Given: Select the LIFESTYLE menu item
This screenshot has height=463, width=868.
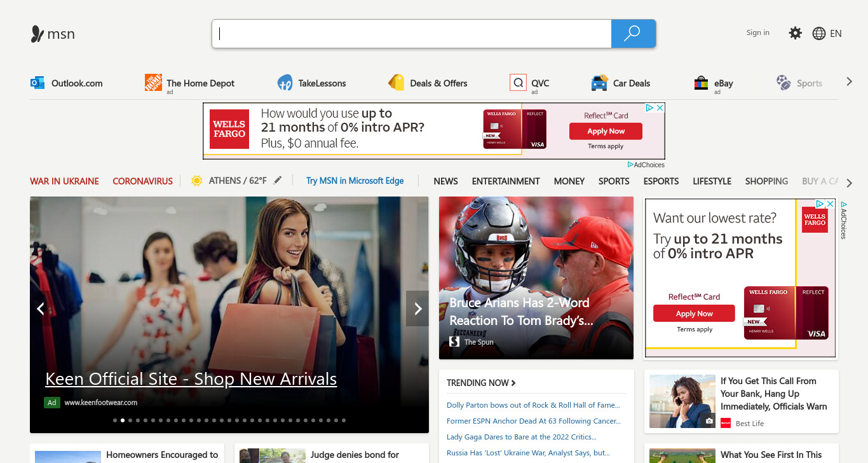Looking at the screenshot, I should click(712, 181).
